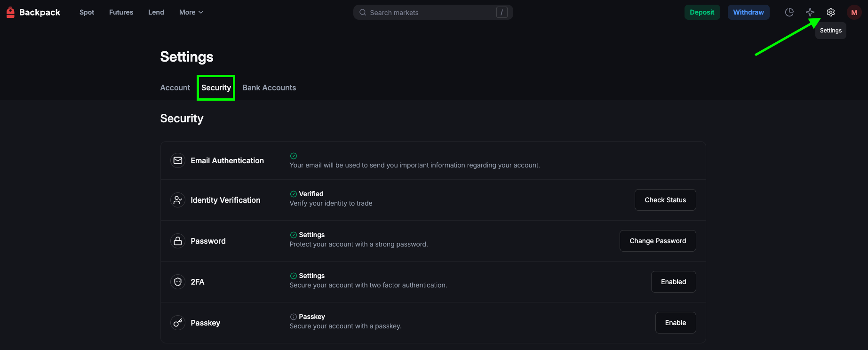Open the Settings gear icon

tap(831, 12)
